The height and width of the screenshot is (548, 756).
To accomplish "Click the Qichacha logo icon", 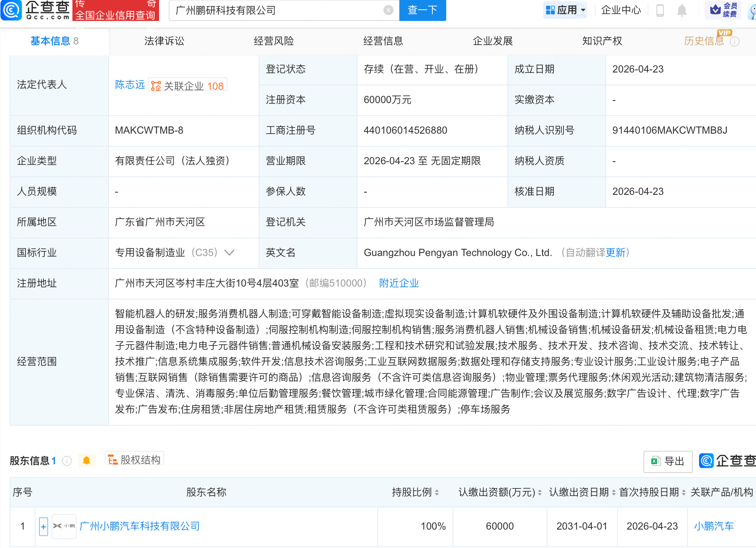I will [12, 10].
